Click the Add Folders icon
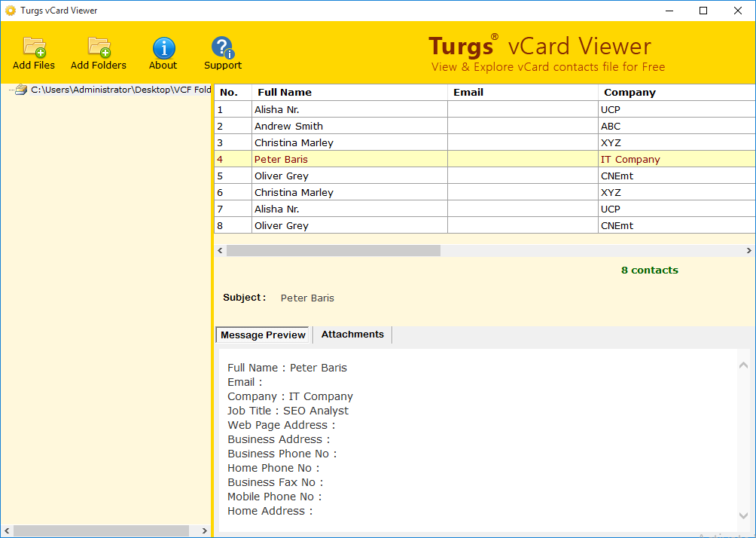 coord(99,47)
